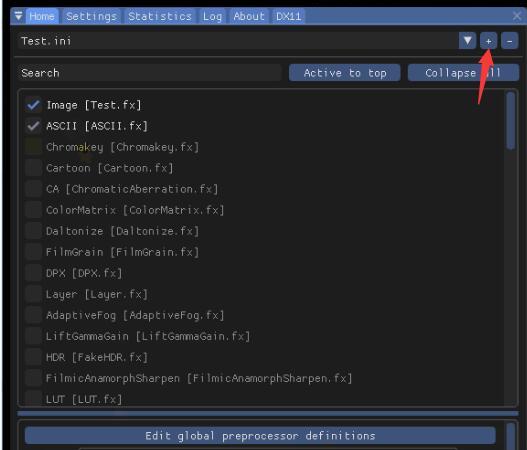Select ColorMatrix [ColorMatrix.fx] row text
527x450 pixels.
[135, 210]
